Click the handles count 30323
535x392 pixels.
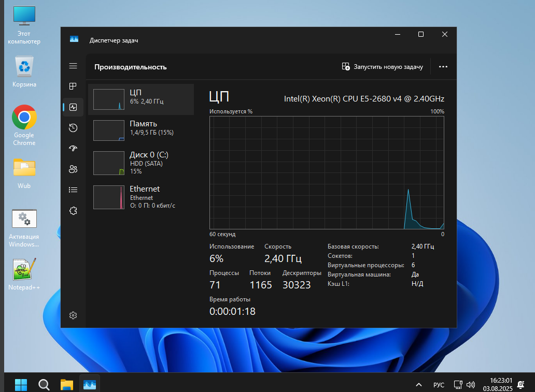click(x=297, y=285)
